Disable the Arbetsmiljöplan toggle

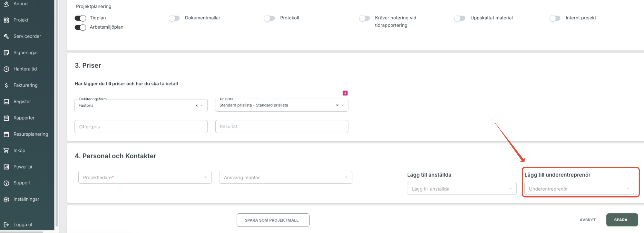(x=80, y=27)
